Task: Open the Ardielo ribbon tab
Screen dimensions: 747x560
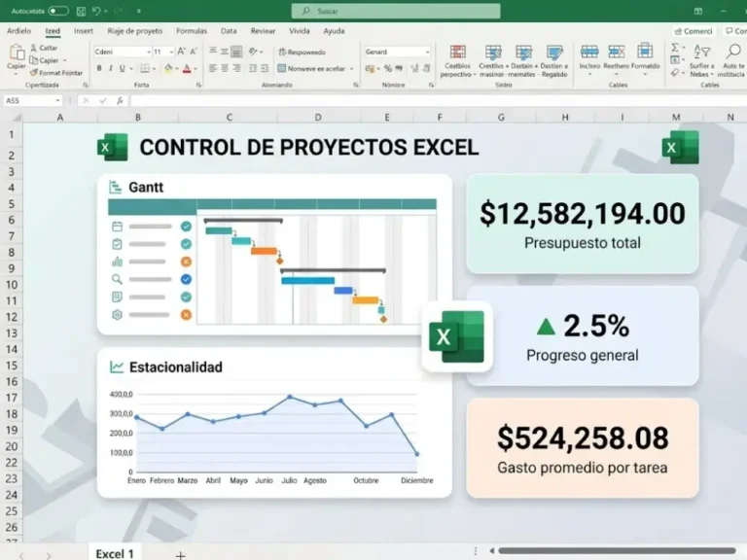Action: [x=19, y=31]
